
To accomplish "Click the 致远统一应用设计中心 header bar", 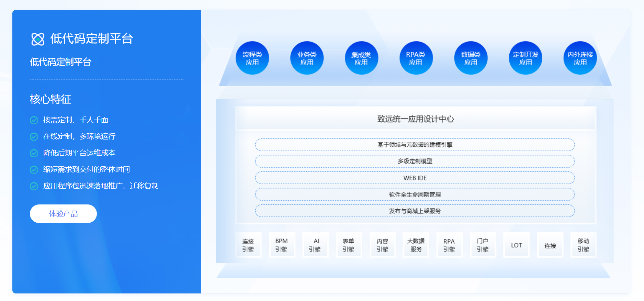I will 416,119.
